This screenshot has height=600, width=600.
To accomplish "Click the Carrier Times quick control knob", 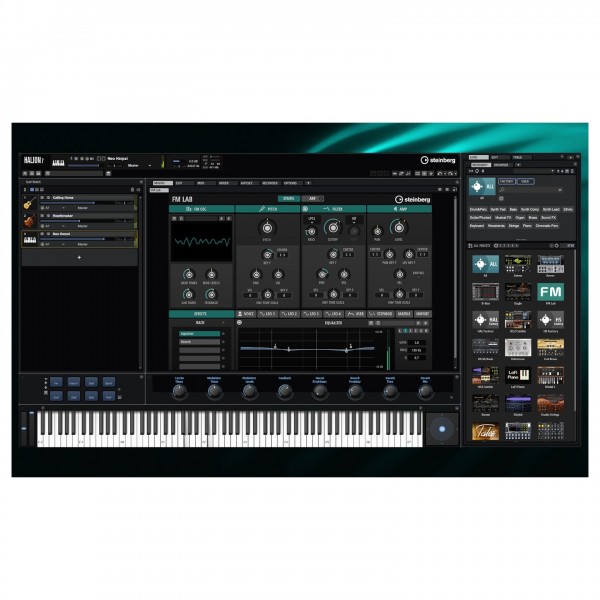I will [x=179, y=391].
